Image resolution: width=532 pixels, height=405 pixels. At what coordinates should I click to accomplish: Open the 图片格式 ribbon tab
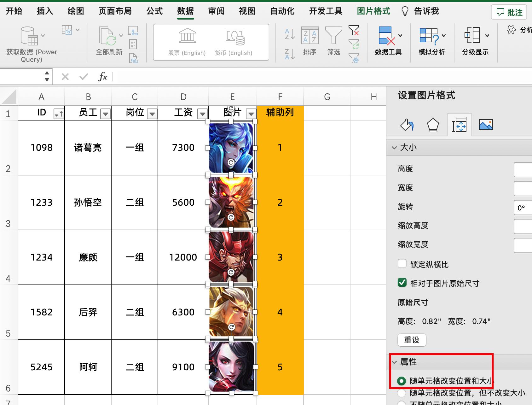tap(373, 11)
